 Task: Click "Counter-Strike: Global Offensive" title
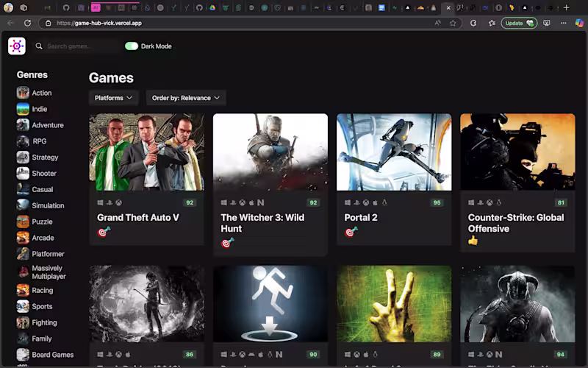coord(516,223)
